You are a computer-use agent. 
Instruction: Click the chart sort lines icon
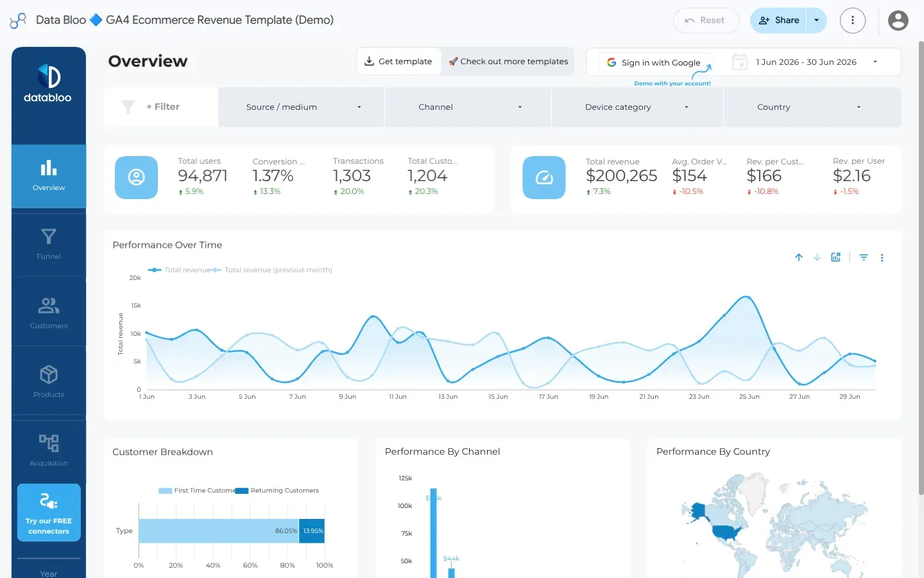[x=864, y=258]
